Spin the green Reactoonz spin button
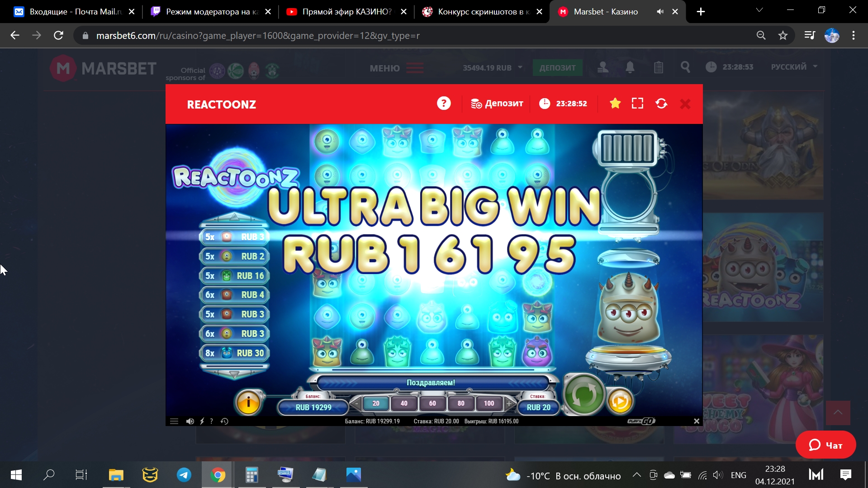This screenshot has height=488, width=868. pos(584,394)
